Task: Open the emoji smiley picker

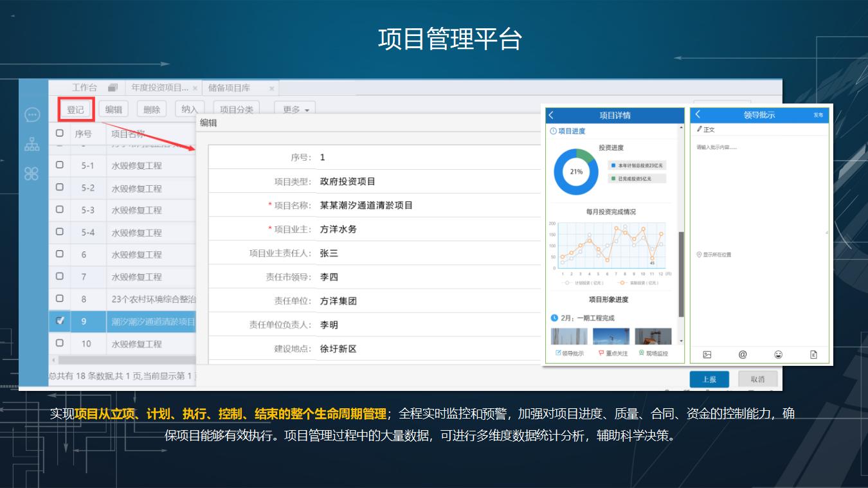Action: tap(778, 354)
